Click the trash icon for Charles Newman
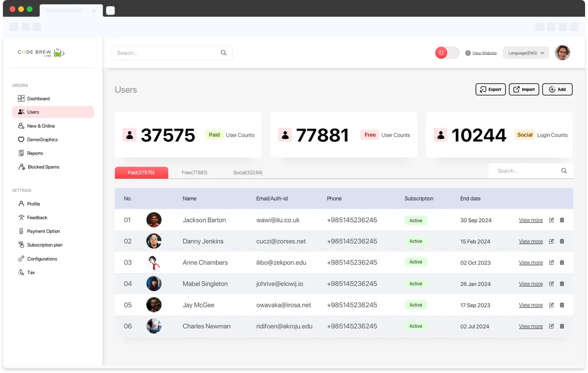Image resolution: width=588 pixels, height=373 pixels. (x=562, y=326)
